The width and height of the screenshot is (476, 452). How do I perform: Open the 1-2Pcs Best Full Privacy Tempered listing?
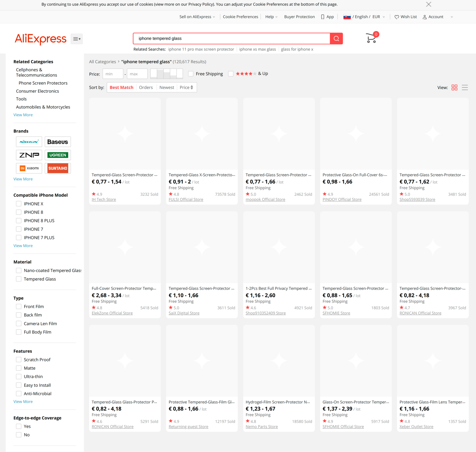[278, 289]
